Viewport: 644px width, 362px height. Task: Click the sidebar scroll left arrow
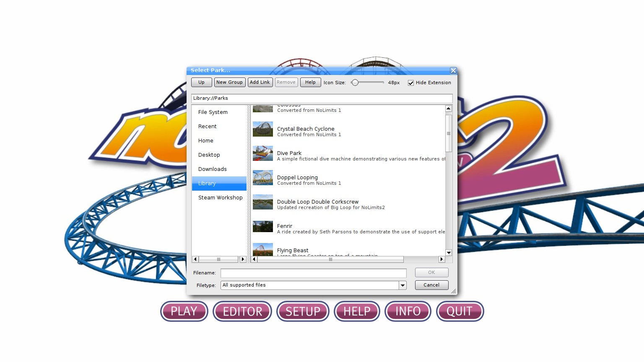click(x=195, y=259)
